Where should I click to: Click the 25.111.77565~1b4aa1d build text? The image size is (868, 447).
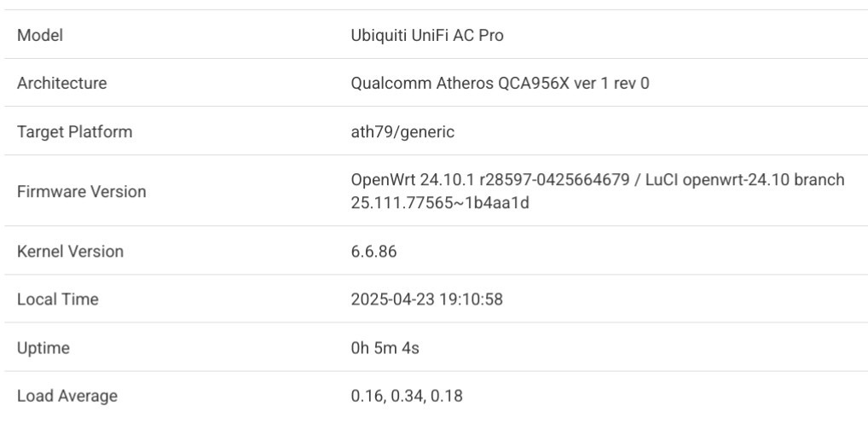(439, 203)
